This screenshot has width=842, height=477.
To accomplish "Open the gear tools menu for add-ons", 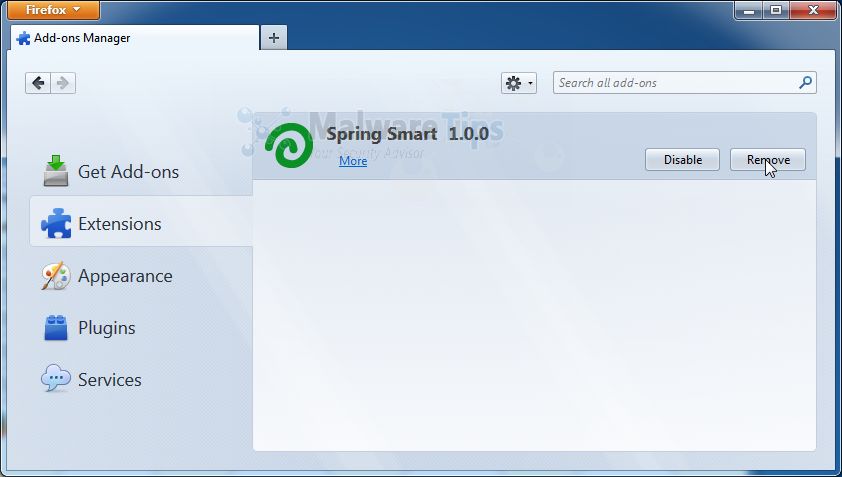I will pyautogui.click(x=519, y=83).
